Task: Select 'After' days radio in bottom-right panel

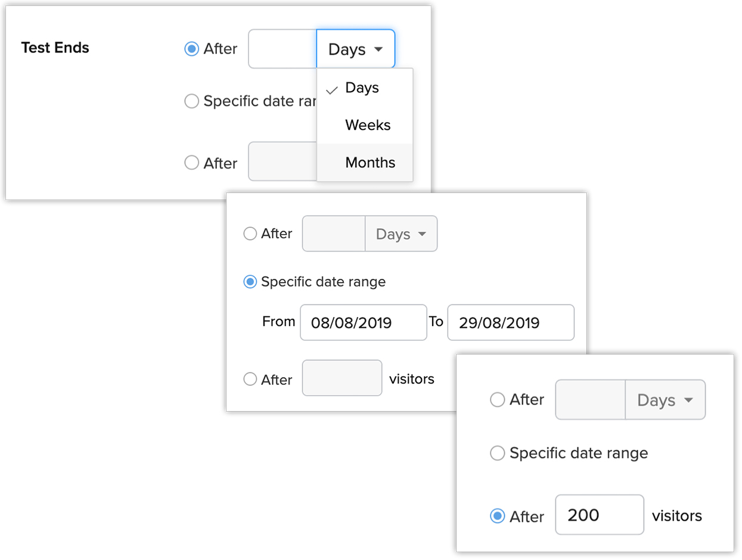Action: point(497,400)
